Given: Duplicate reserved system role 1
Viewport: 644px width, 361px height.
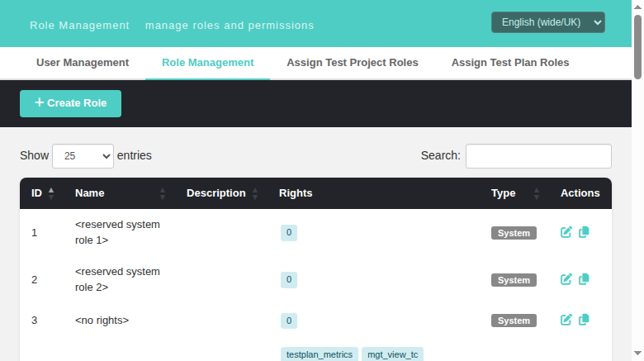Looking at the screenshot, I should pos(584,232).
